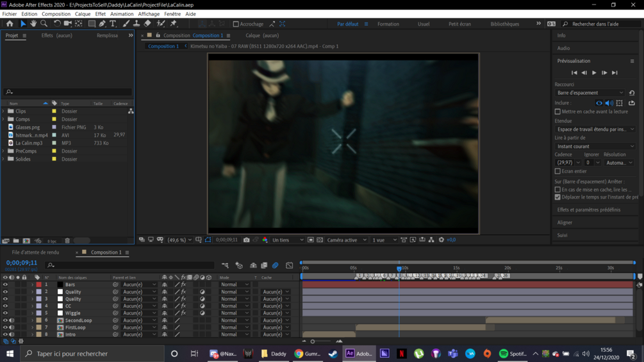This screenshot has height=362, width=644.
Task: Open the Composition menu
Action: click(56, 14)
